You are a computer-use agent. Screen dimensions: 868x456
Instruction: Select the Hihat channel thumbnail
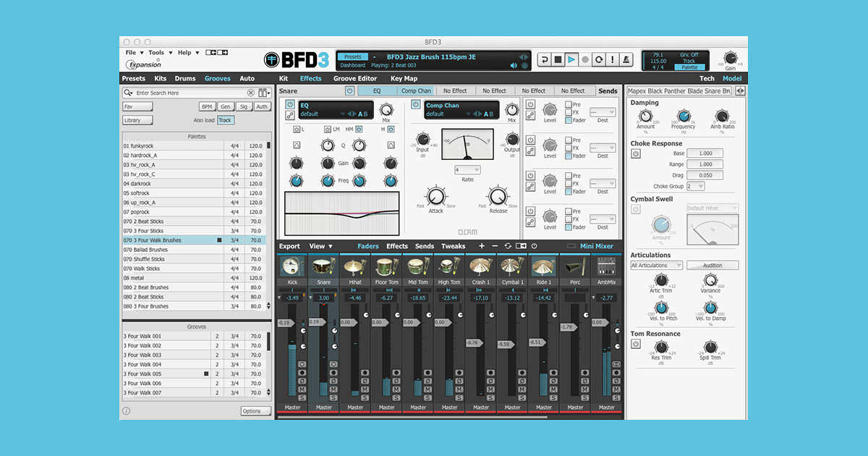[x=354, y=267]
